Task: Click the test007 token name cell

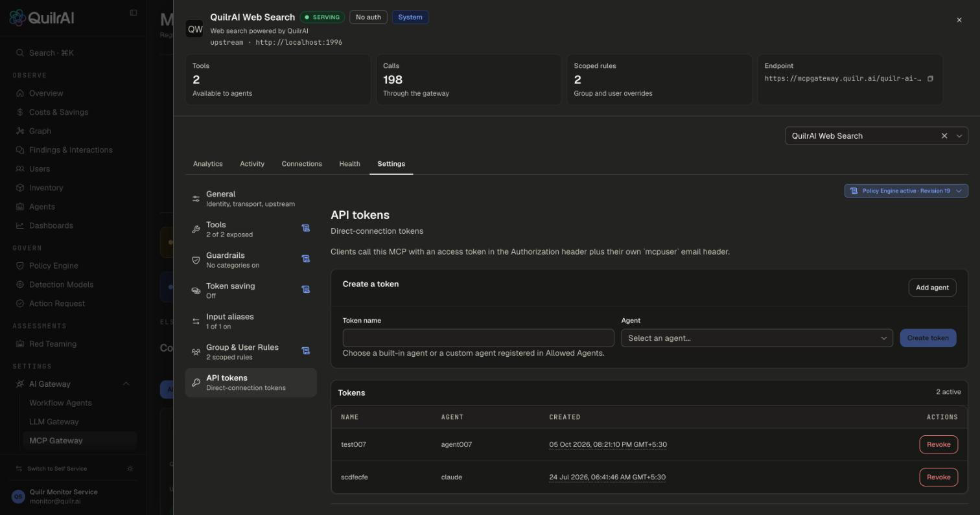Action: pyautogui.click(x=354, y=444)
